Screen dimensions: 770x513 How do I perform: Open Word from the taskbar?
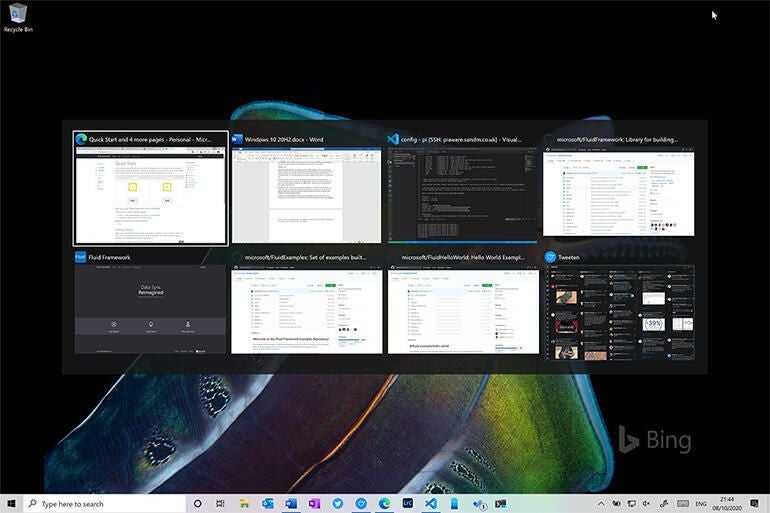coord(291,504)
